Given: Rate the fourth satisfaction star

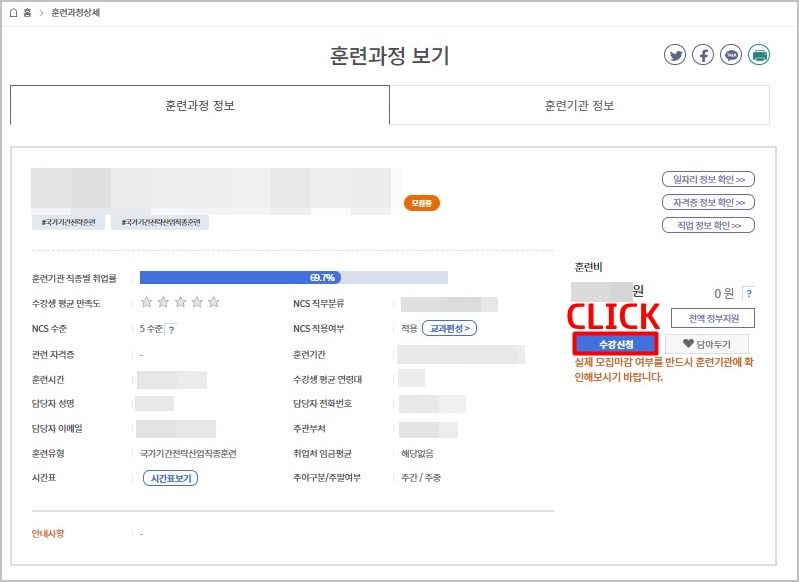Looking at the screenshot, I should tap(197, 302).
